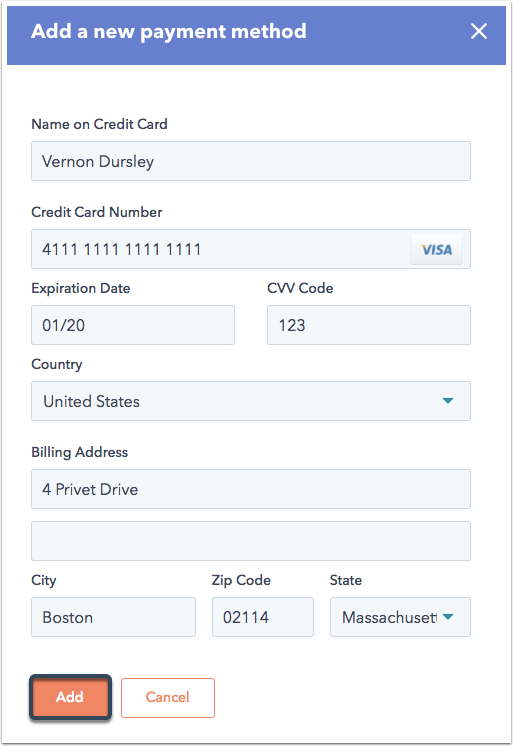
Task: Expand the State dropdown arrow
Action: pos(448,617)
